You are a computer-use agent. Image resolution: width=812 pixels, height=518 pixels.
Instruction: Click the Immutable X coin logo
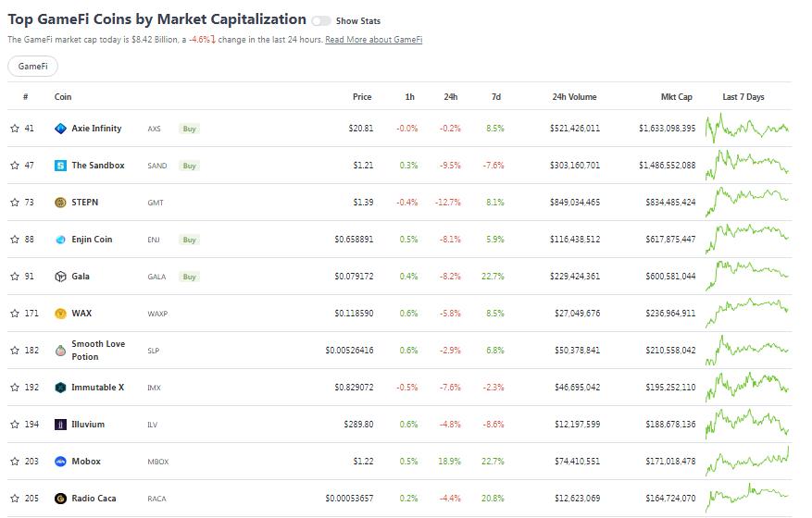point(61,388)
